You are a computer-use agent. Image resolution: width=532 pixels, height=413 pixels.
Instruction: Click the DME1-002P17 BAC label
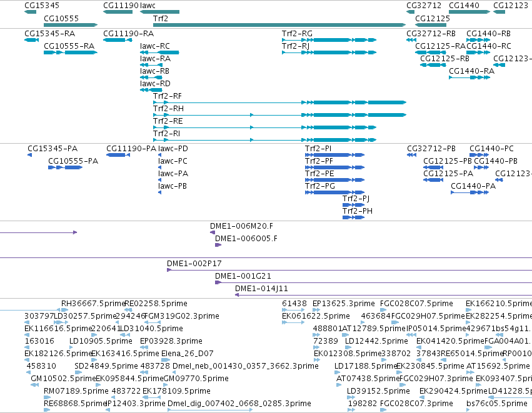point(194,264)
